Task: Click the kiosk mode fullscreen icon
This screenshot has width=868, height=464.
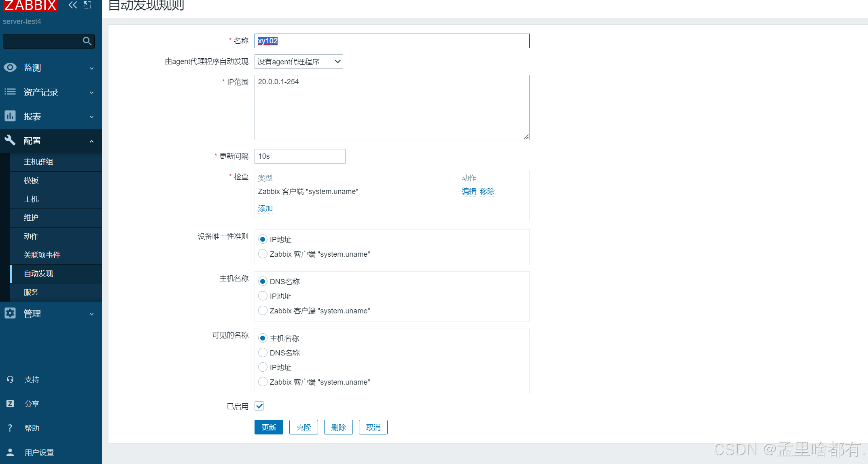Action: (87, 5)
